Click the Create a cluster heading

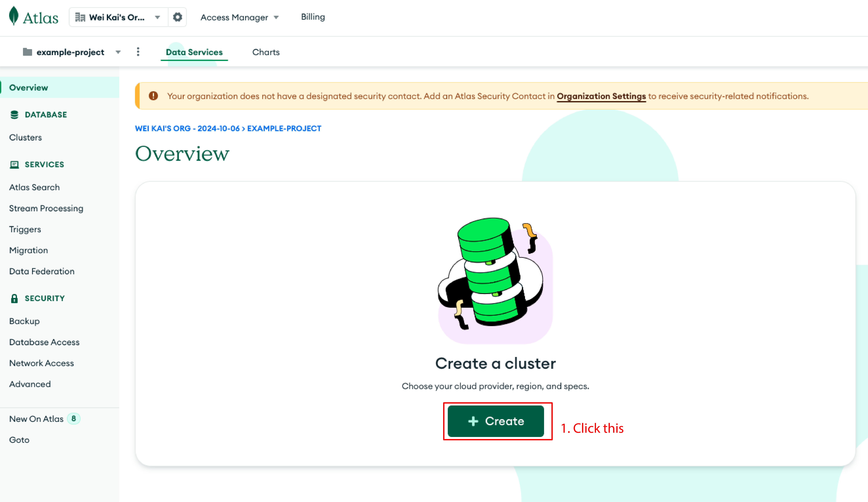point(495,363)
